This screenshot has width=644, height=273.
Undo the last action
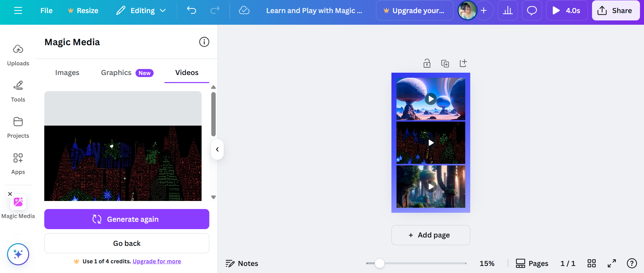[192, 11]
